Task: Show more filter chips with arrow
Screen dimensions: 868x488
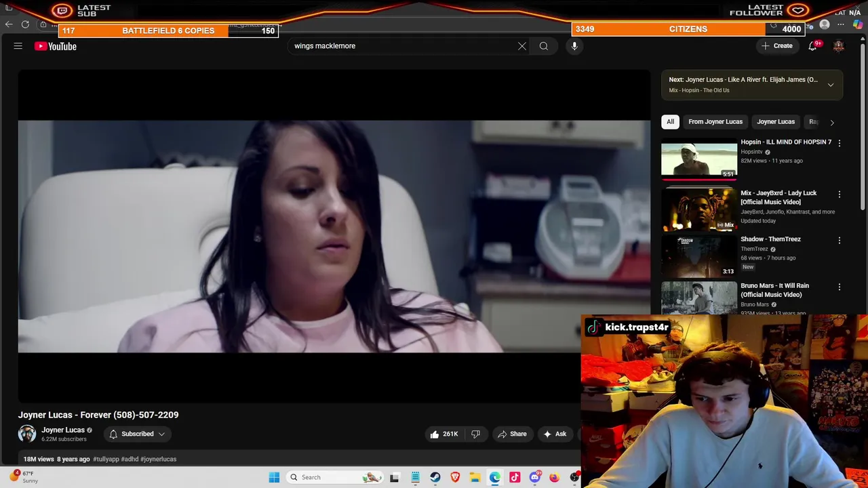Action: coord(832,123)
